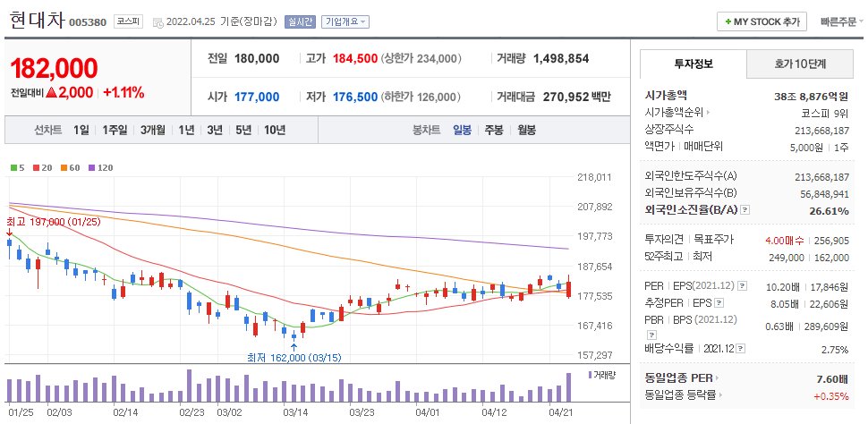Click the 시가 value 177,000
Image resolution: width=868 pixels, height=424 pixels.
tap(257, 97)
